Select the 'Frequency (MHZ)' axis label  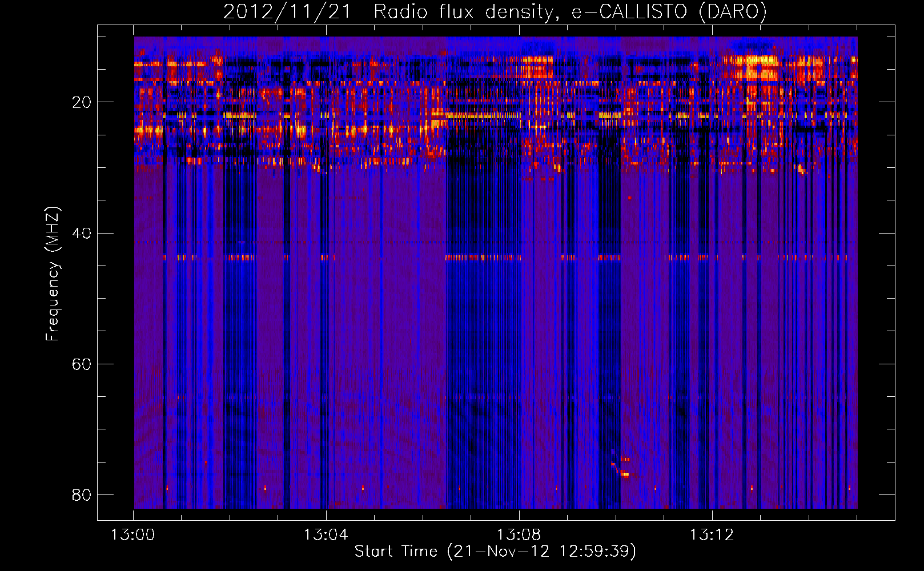click(52, 274)
